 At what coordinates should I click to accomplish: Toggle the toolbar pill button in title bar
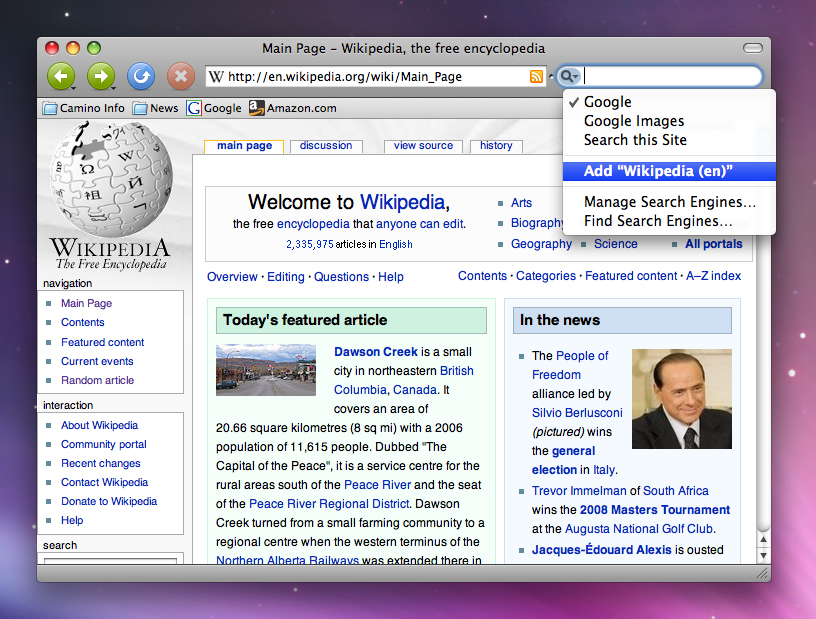coord(753,48)
